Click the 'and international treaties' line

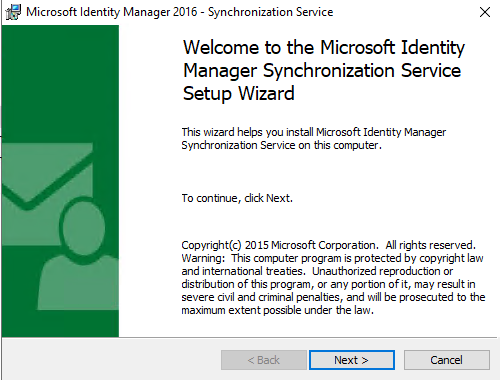pos(317,271)
